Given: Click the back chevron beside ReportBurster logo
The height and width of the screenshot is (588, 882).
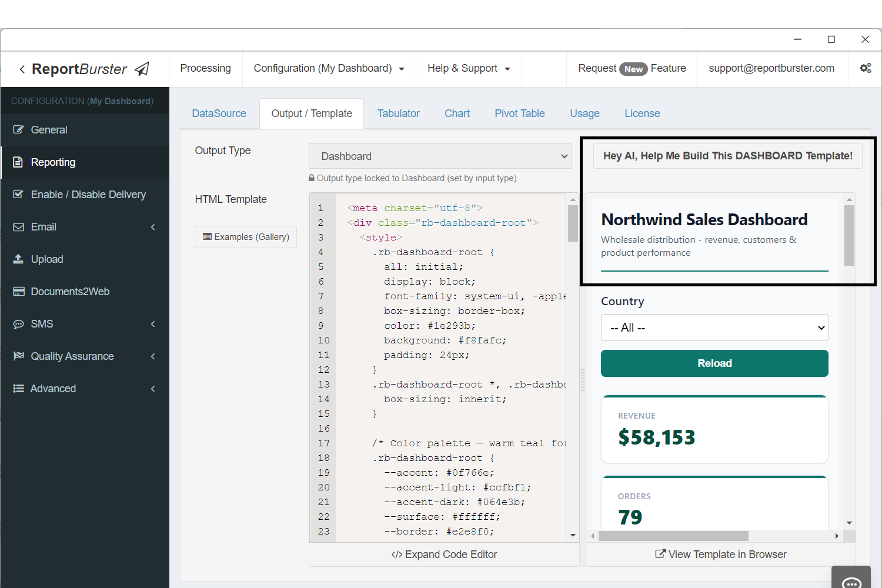Looking at the screenshot, I should [22, 69].
